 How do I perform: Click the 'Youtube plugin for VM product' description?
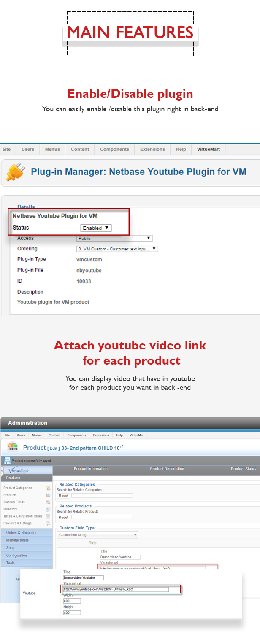point(53,302)
